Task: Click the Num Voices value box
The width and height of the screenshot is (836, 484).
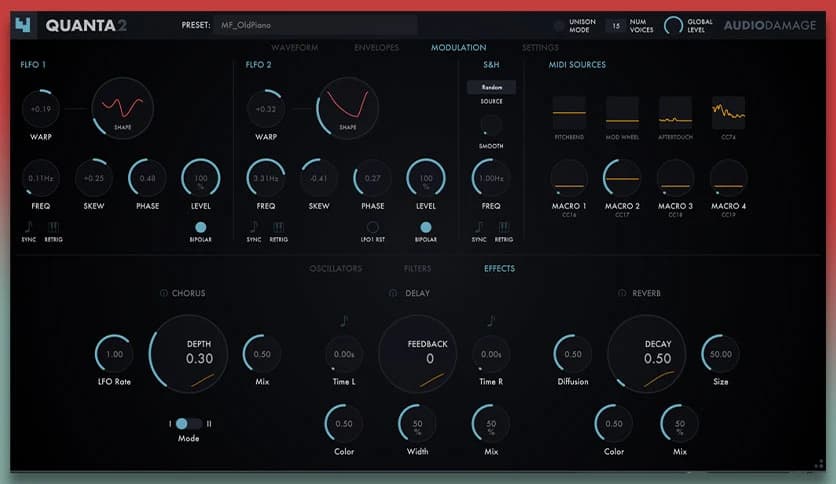Action: (x=616, y=26)
